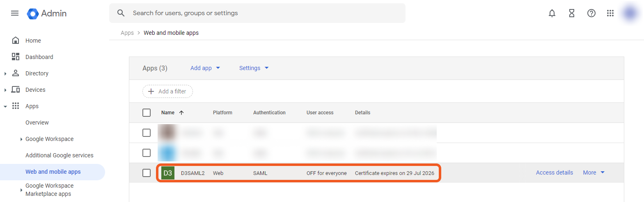Click the search users, groups or settings field
This screenshot has height=202, width=644.
point(257,13)
